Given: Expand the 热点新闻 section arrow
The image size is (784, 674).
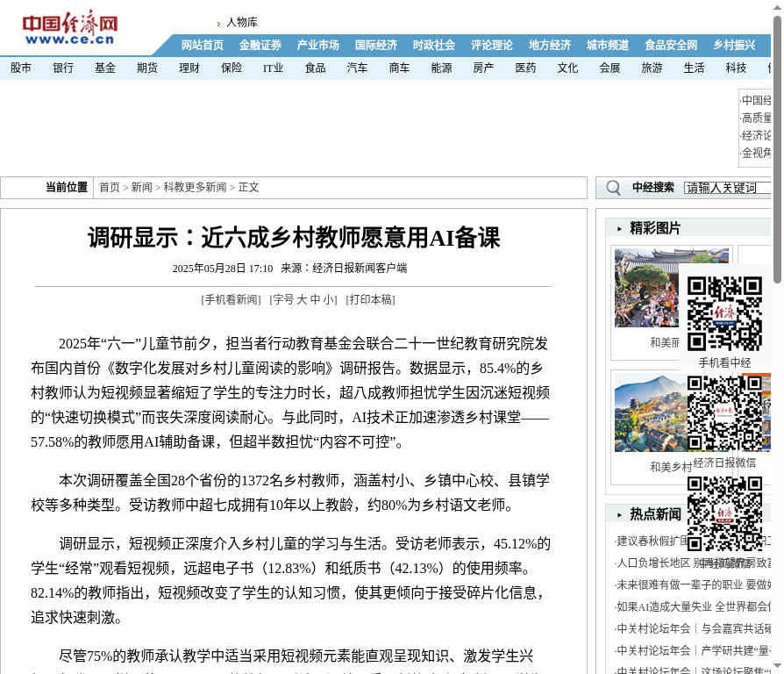Looking at the screenshot, I should tap(619, 514).
